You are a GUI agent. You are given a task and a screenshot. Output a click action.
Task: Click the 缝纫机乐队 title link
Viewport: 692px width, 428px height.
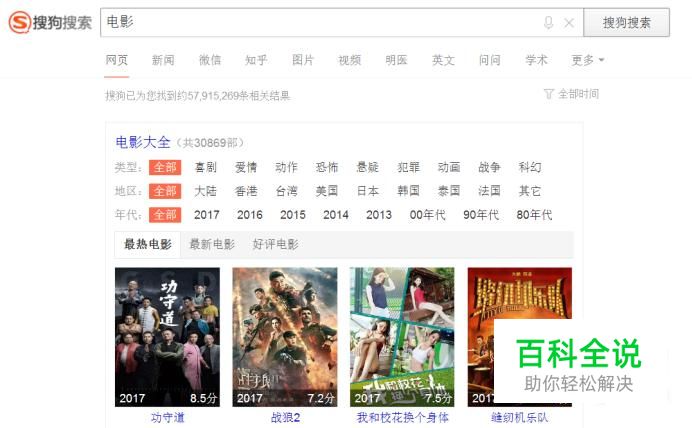point(520,417)
